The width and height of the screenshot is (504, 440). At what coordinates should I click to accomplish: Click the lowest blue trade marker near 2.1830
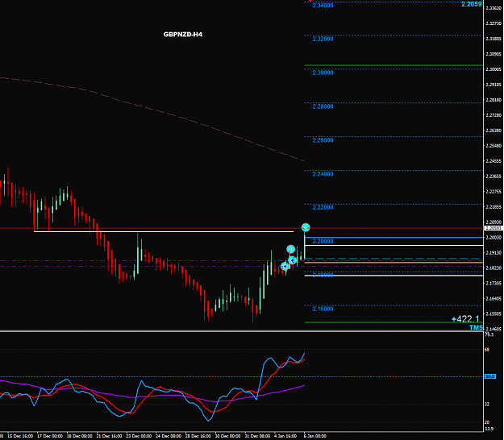point(285,266)
